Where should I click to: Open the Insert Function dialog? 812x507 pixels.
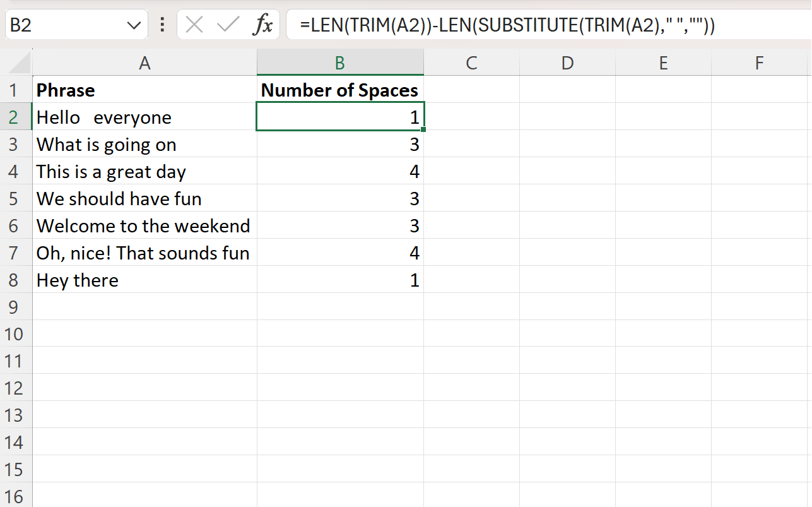[x=264, y=24]
